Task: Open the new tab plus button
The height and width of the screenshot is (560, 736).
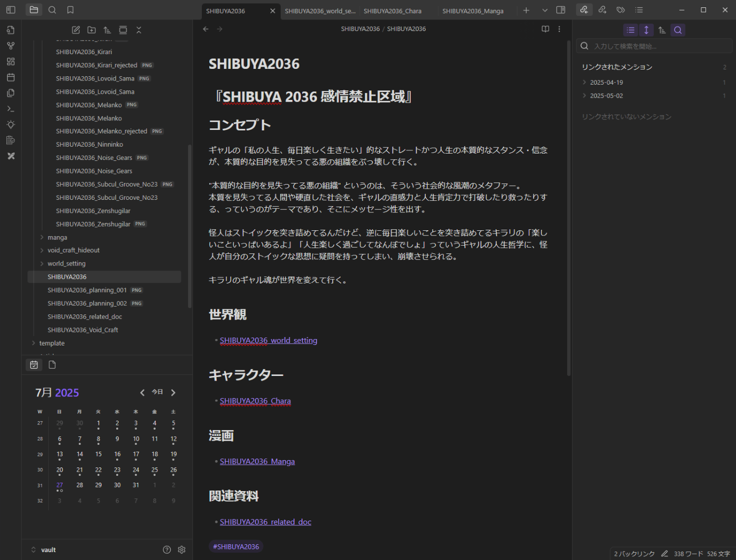Action: tap(526, 11)
